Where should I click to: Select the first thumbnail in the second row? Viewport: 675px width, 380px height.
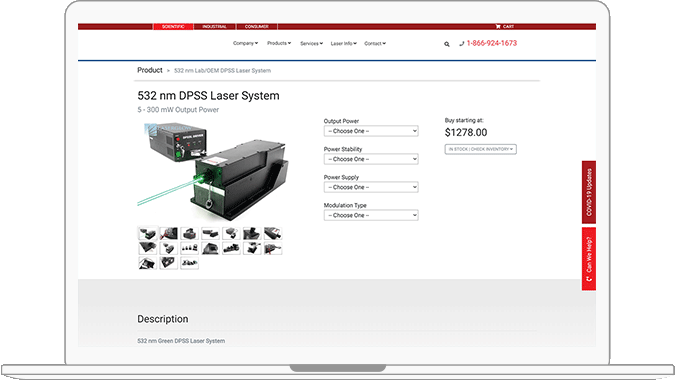(147, 248)
